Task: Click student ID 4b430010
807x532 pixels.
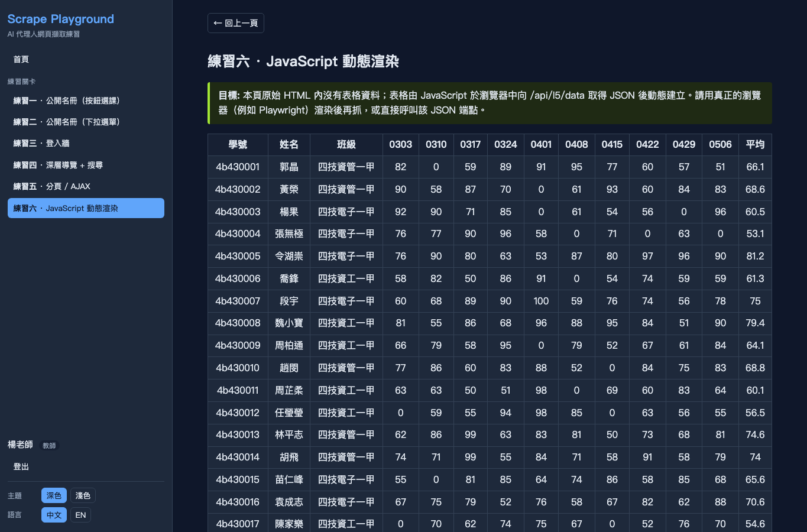Action: point(238,368)
